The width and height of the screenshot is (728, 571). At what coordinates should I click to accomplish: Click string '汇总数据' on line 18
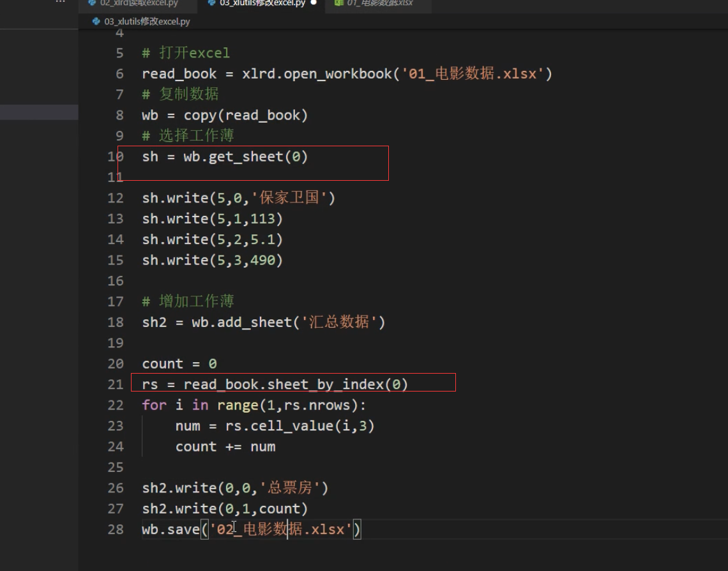pyautogui.click(x=339, y=322)
